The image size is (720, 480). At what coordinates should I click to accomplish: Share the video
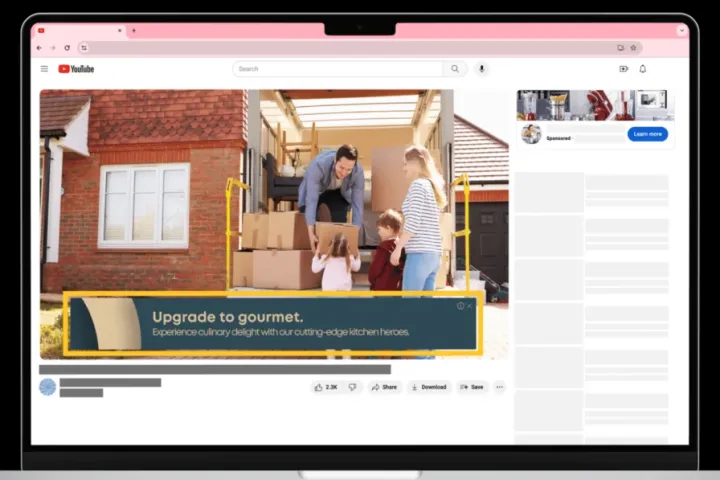click(x=384, y=387)
